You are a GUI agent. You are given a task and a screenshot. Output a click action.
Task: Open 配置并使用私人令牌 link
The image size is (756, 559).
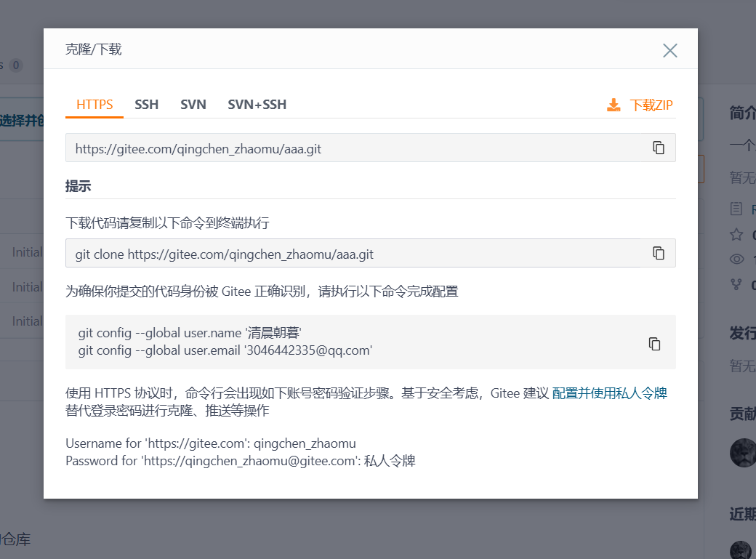[609, 393]
